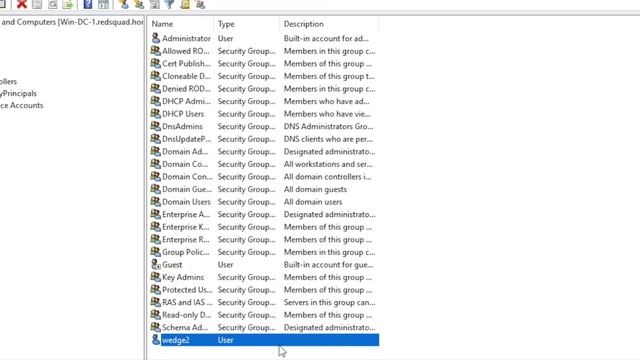
Task: Select the Enterprise A... group name
Action: pos(186,214)
